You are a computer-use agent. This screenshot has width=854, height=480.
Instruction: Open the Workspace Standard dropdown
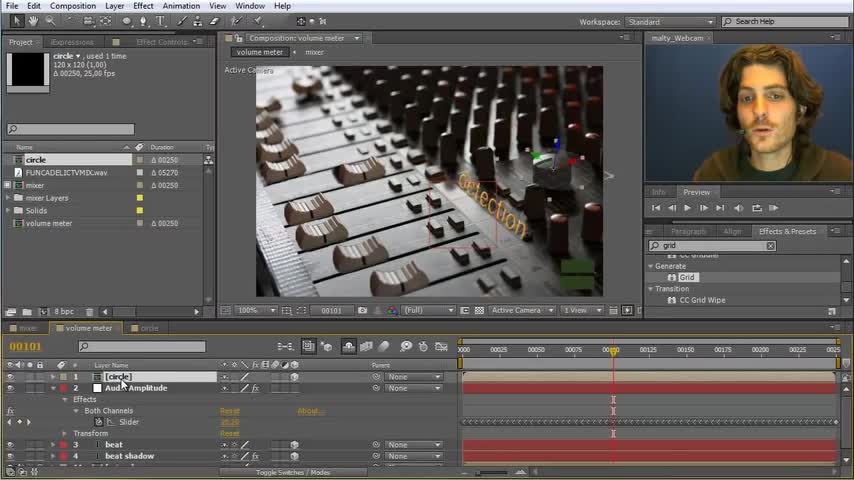pos(670,21)
